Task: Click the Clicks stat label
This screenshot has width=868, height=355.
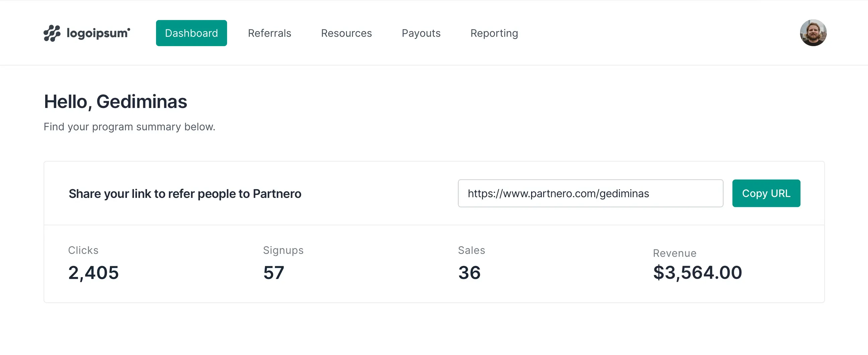Action: click(x=83, y=250)
